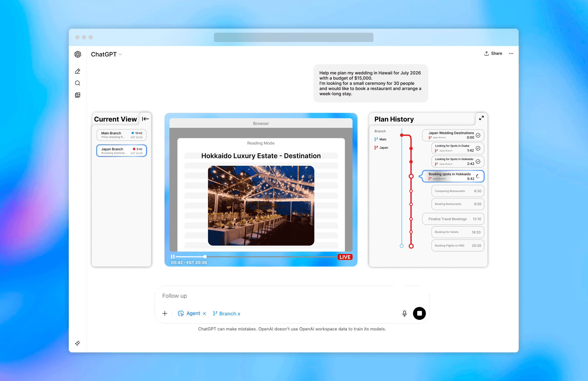
Task: Select the Japan Branch card
Action: 121,151
